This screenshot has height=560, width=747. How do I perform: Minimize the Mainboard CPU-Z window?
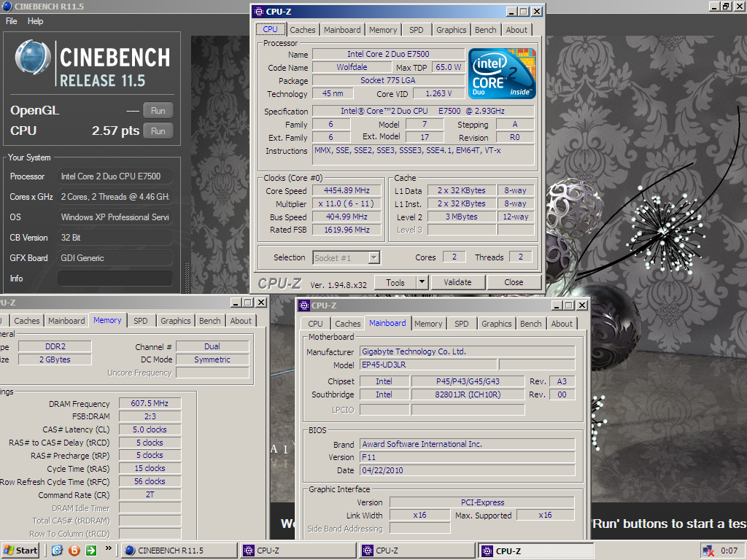point(557,306)
